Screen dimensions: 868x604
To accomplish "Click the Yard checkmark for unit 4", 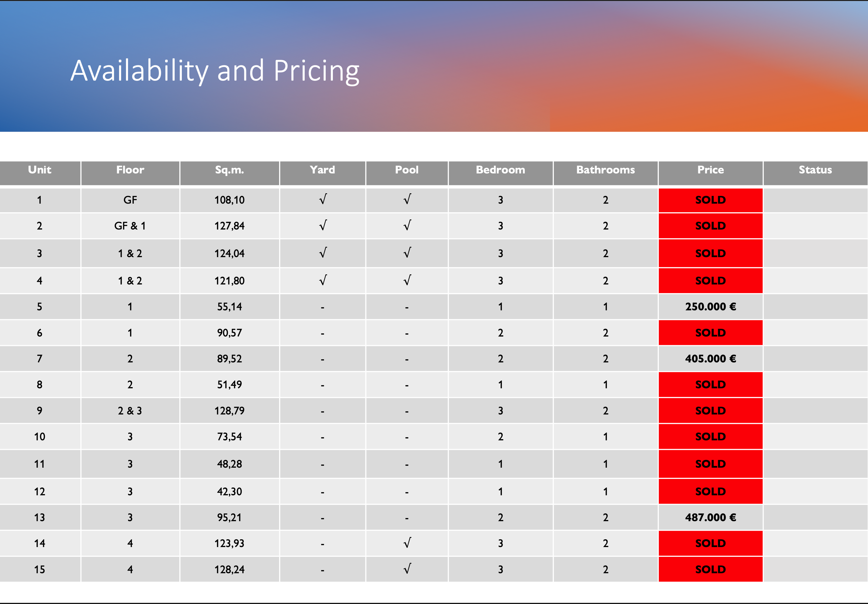I will point(323,280).
